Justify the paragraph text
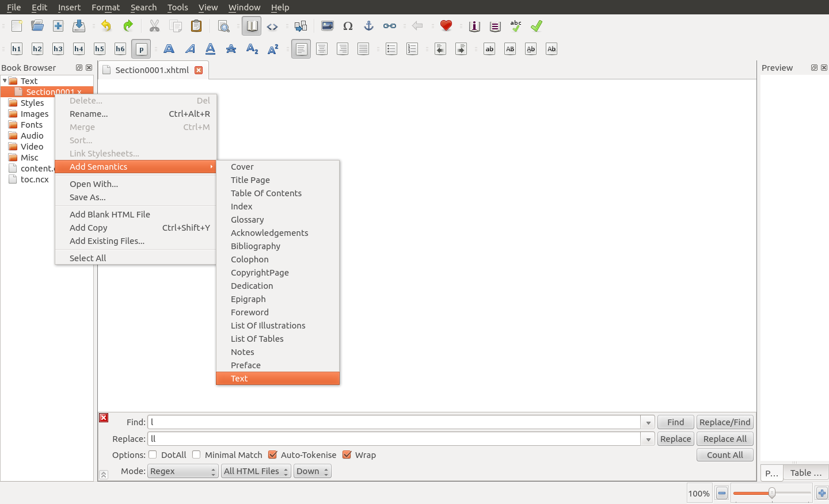This screenshot has width=829, height=504. click(x=363, y=49)
